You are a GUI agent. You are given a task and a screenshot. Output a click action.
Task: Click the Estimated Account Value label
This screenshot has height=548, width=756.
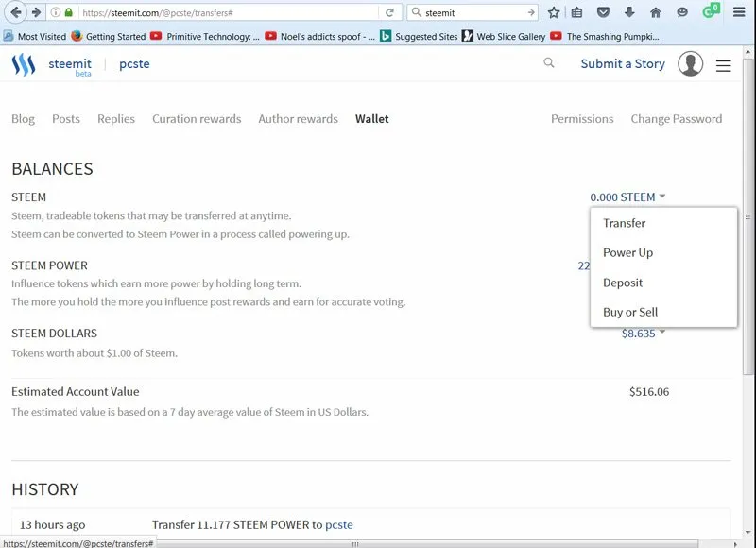(76, 392)
